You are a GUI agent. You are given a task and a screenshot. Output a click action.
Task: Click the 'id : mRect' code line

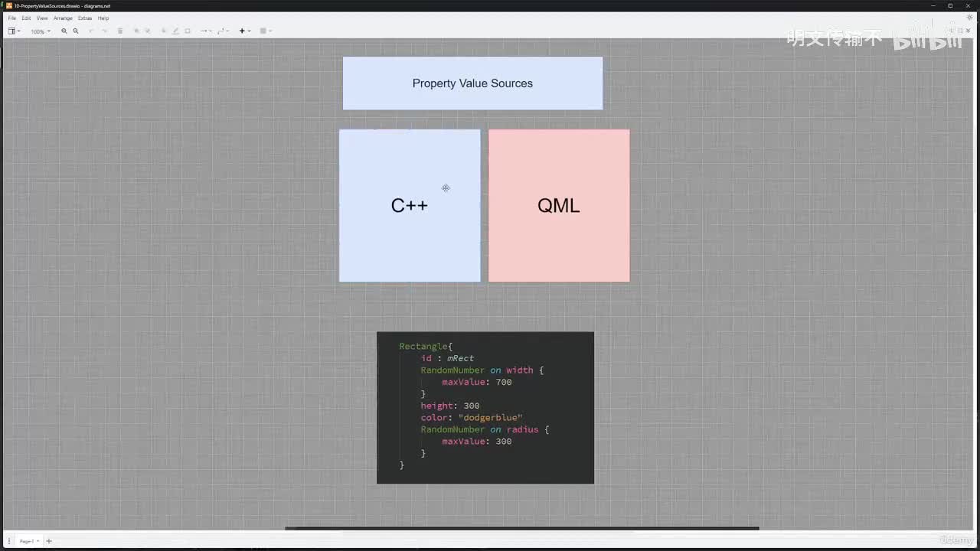447,358
